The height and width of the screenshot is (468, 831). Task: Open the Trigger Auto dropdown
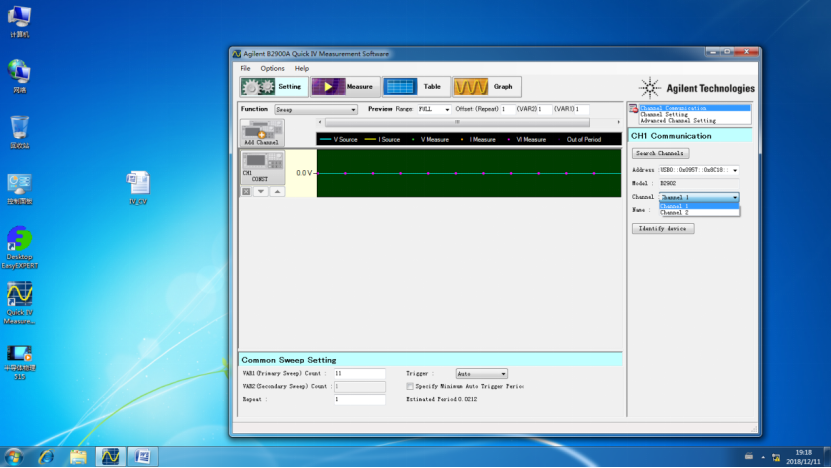point(481,374)
